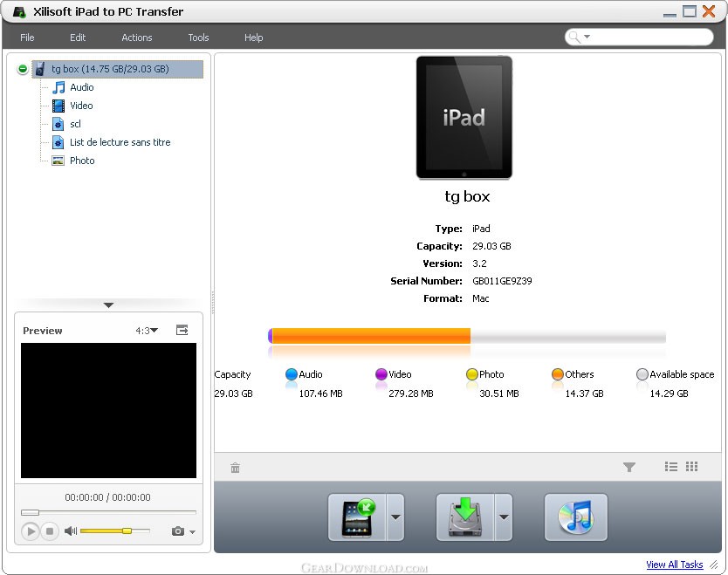Click the funnel filter icon
This screenshot has width=728, height=575.
[x=629, y=467]
